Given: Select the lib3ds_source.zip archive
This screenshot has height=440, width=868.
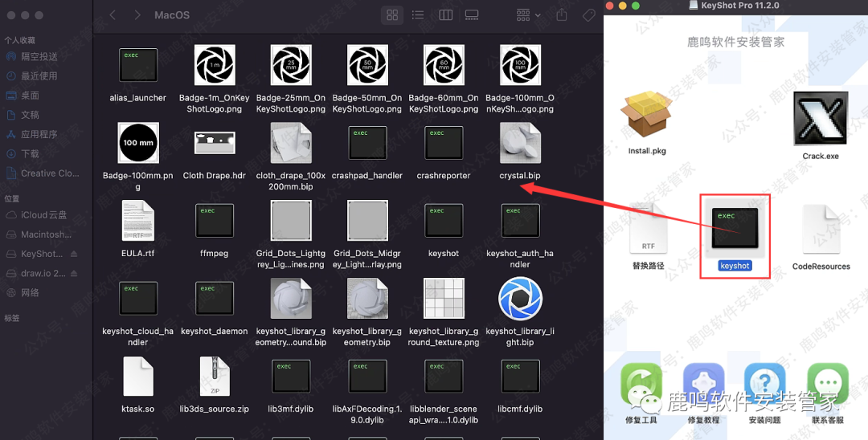Looking at the screenshot, I should [214, 377].
